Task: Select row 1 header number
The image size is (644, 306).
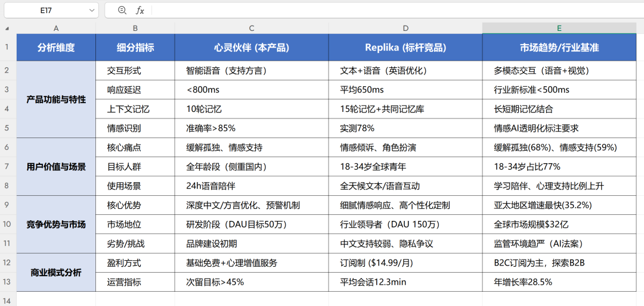Action: tap(8, 47)
